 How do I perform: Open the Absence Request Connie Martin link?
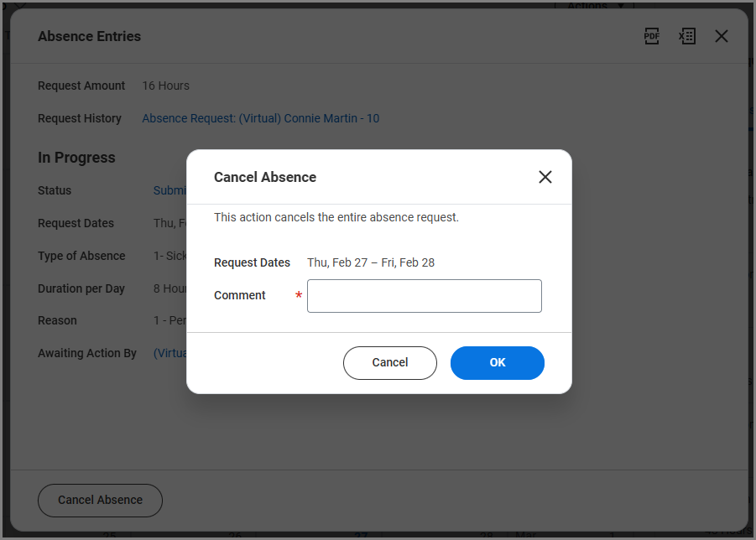point(260,118)
